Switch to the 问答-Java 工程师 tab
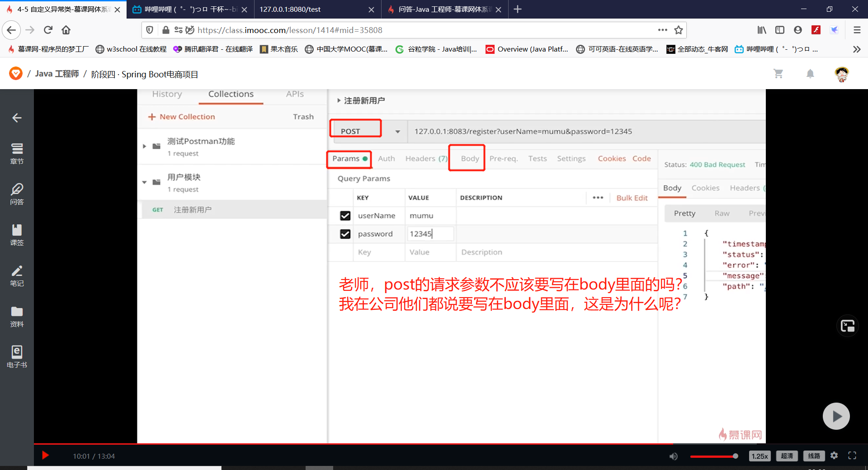Image resolution: width=868 pixels, height=470 pixels. 444,9
